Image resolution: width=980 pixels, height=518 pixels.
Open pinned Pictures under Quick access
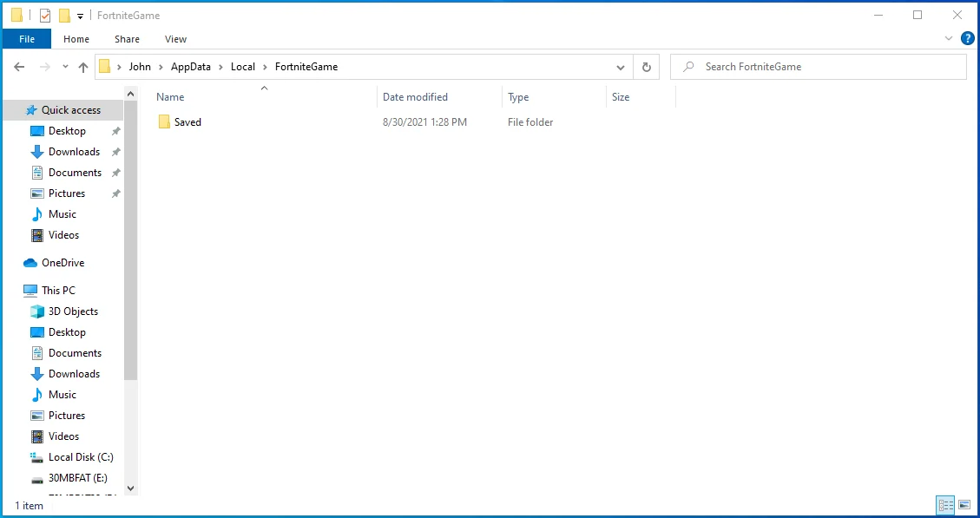click(66, 193)
